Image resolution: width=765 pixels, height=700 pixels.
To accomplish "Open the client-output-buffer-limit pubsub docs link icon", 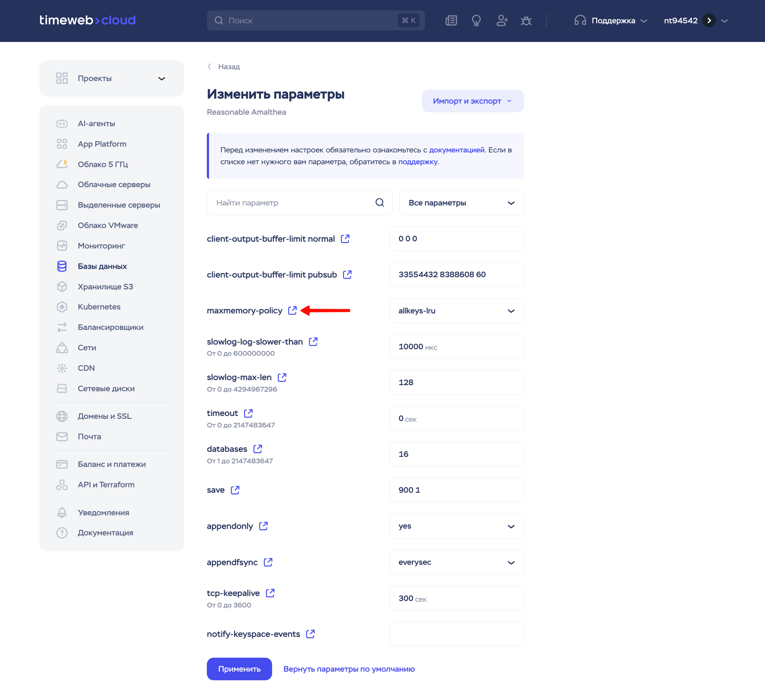I will coord(347,274).
